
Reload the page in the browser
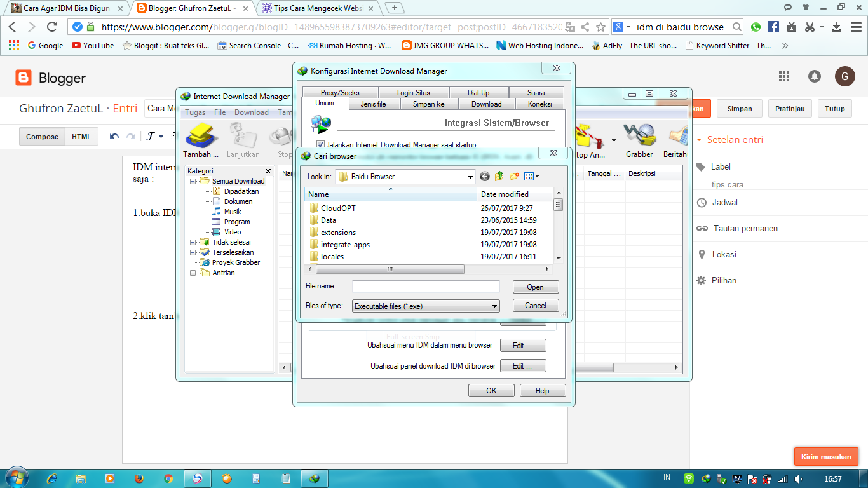pos(52,27)
